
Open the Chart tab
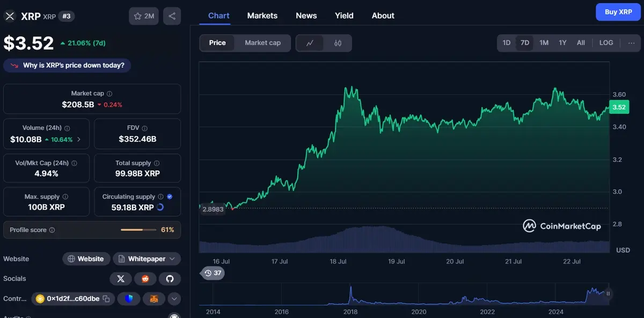[219, 16]
